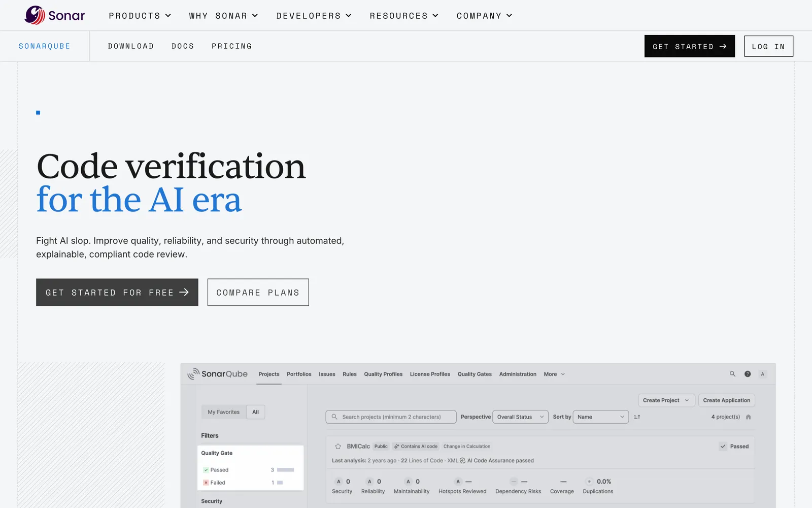Open the Overall Status perspective dropdown
Image resolution: width=812 pixels, height=508 pixels.
520,417
